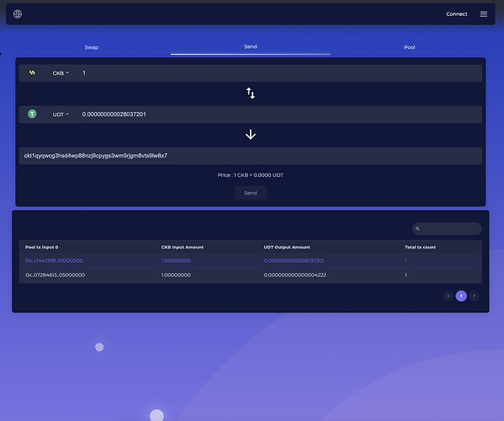Click the swap direction arrows icon

point(251,93)
